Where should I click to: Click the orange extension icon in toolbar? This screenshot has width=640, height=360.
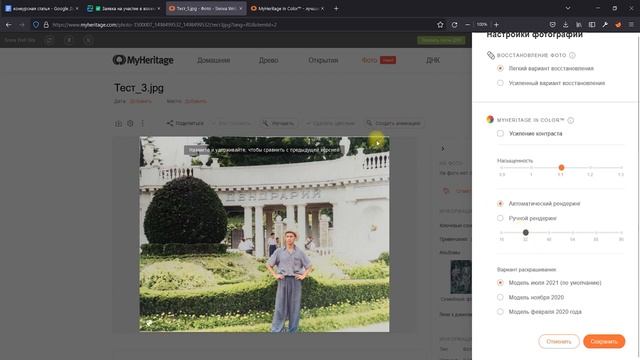tap(618, 25)
